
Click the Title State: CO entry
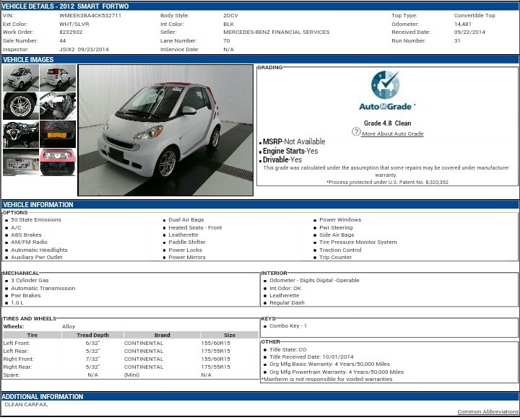tap(288, 349)
